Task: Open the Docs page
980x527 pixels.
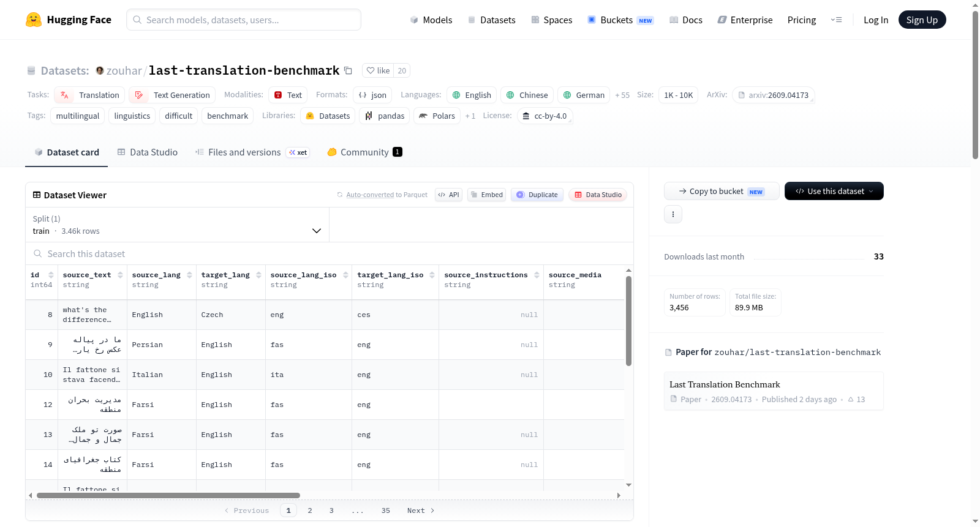Action: click(686, 20)
